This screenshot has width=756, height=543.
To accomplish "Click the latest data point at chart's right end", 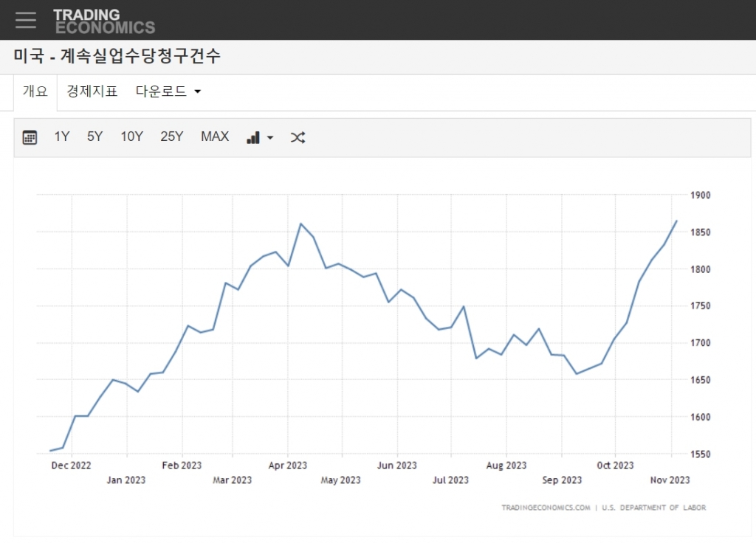I will [x=676, y=221].
